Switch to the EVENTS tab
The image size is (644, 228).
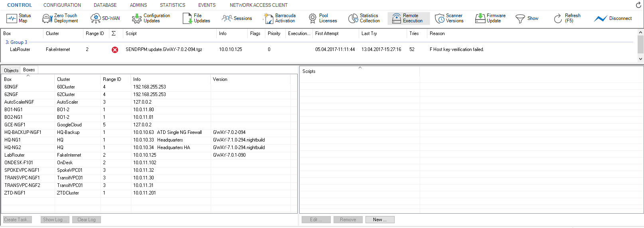[207, 5]
